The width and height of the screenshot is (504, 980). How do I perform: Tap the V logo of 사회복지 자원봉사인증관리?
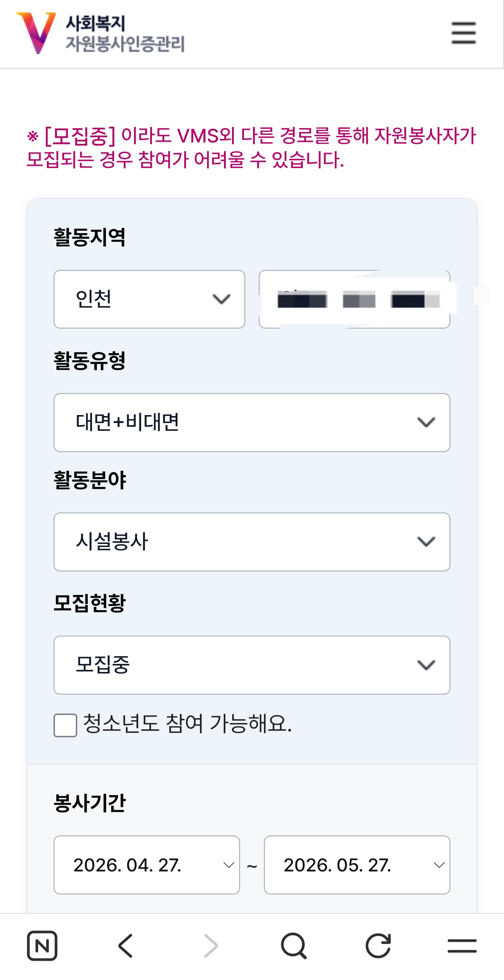point(36,33)
